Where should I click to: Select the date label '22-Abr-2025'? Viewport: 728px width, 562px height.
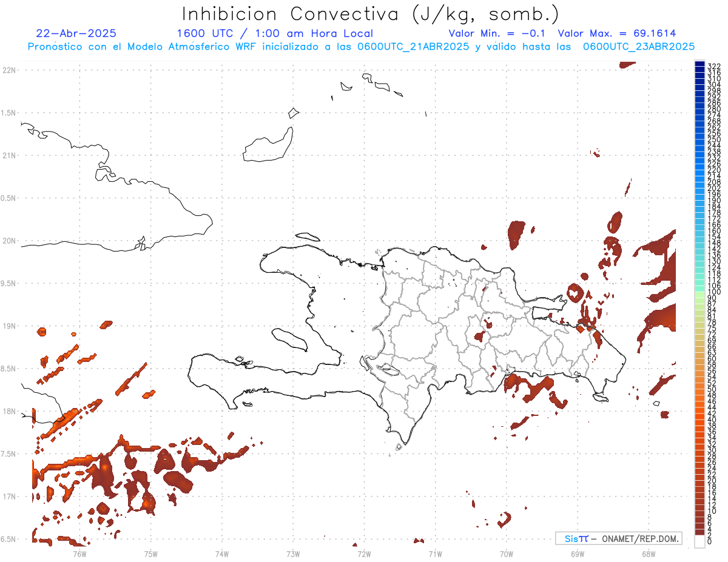pos(76,34)
